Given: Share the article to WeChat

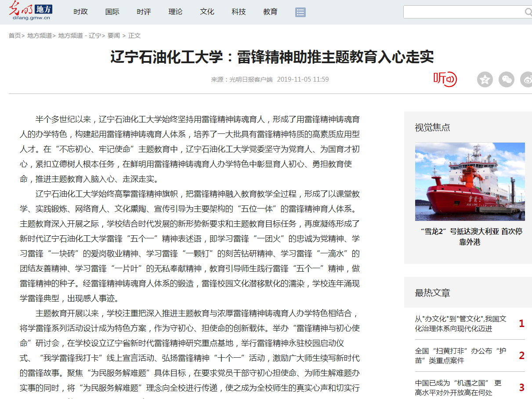Looking at the screenshot, I should [x=507, y=79].
